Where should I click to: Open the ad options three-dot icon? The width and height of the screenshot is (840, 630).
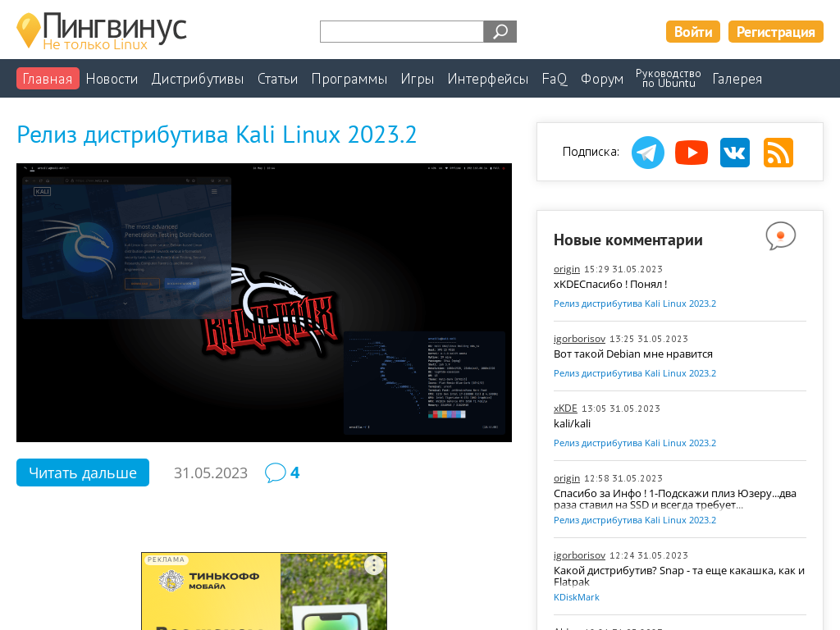374,564
